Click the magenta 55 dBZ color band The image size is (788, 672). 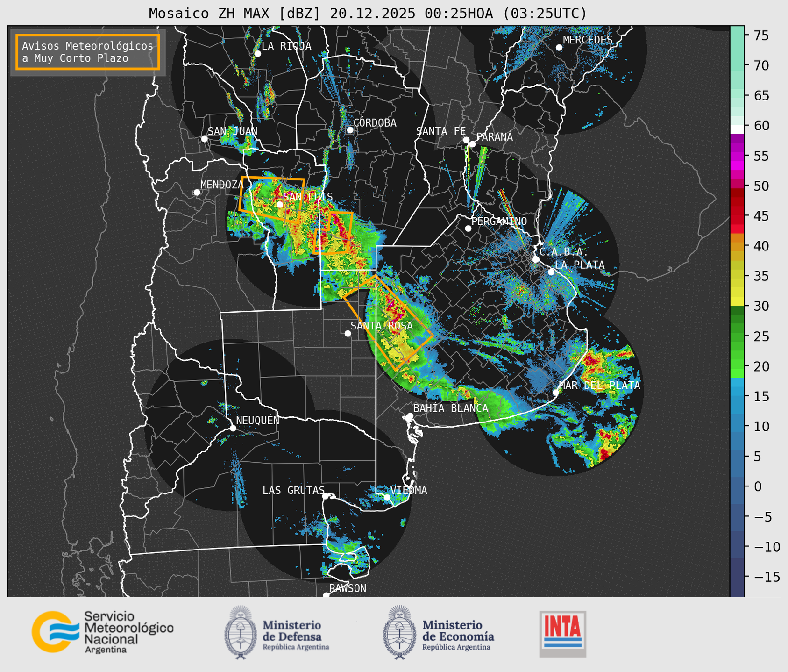click(737, 156)
